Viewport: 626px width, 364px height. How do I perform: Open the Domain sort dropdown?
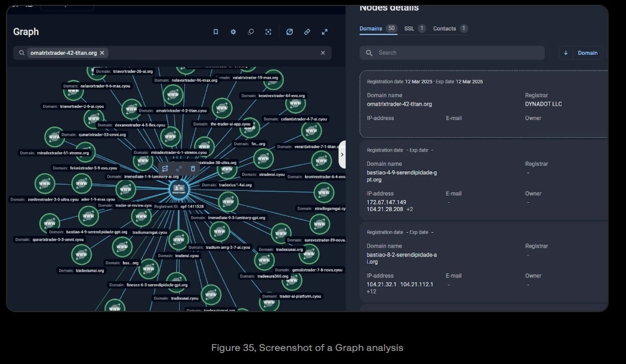click(587, 53)
